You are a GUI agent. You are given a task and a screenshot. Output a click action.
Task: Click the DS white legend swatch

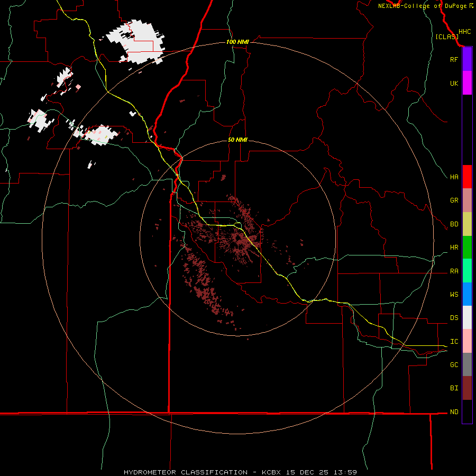point(467,317)
